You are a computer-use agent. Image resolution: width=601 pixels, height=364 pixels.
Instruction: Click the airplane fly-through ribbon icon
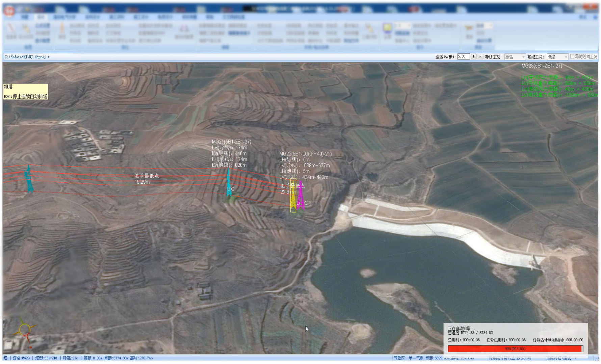(469, 28)
